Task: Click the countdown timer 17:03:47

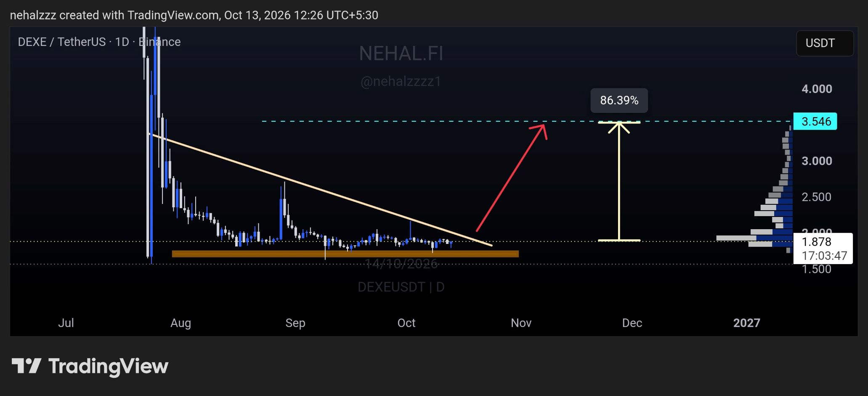Action: 824,256
